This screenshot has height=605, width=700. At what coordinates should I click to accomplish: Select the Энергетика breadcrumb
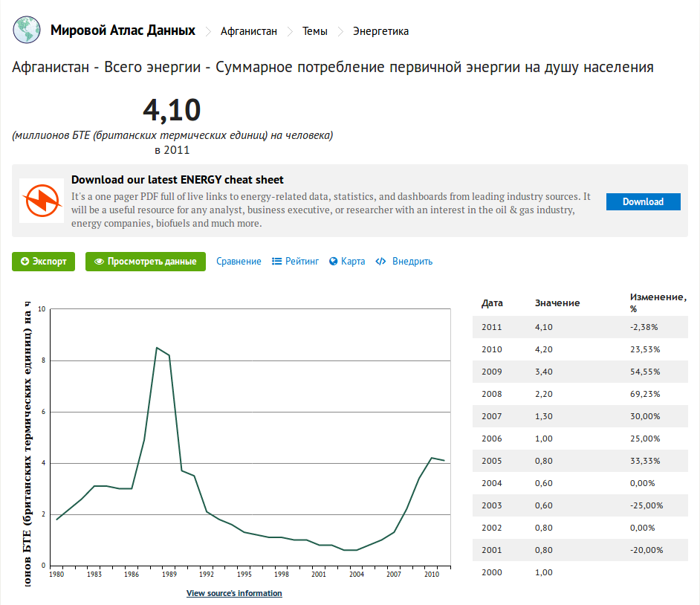tap(380, 31)
